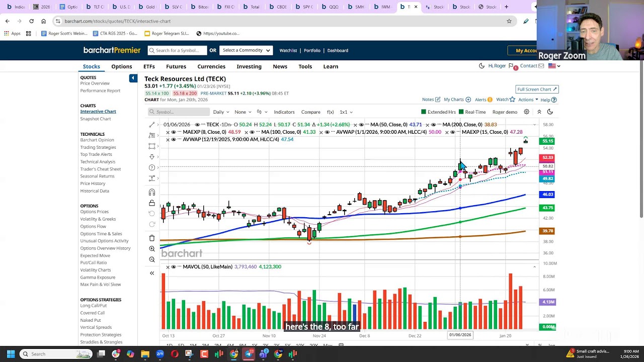Screen dimensions: 644x362
Task: Lock all chart drawings
Action: (152, 203)
